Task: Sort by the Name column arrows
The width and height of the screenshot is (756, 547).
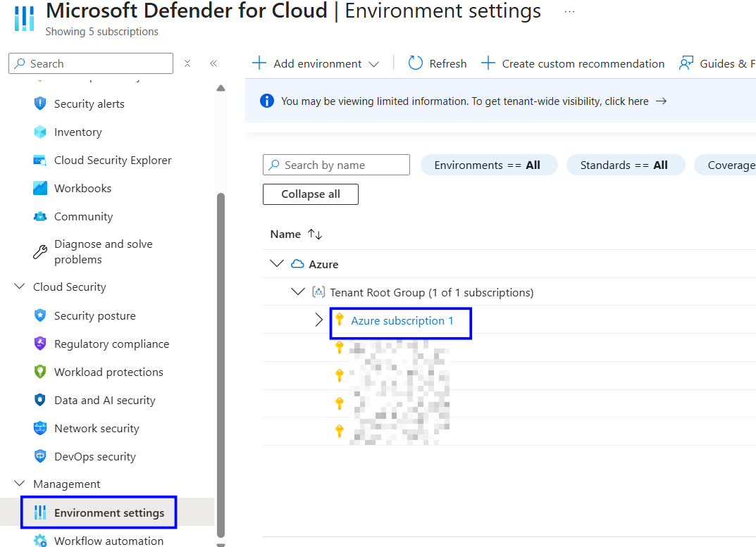Action: 315,234
